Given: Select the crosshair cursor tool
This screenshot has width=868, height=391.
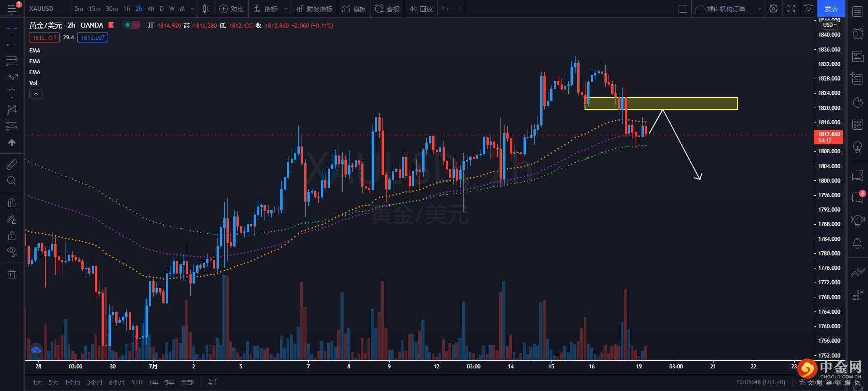Looking at the screenshot, I should coord(12,29).
